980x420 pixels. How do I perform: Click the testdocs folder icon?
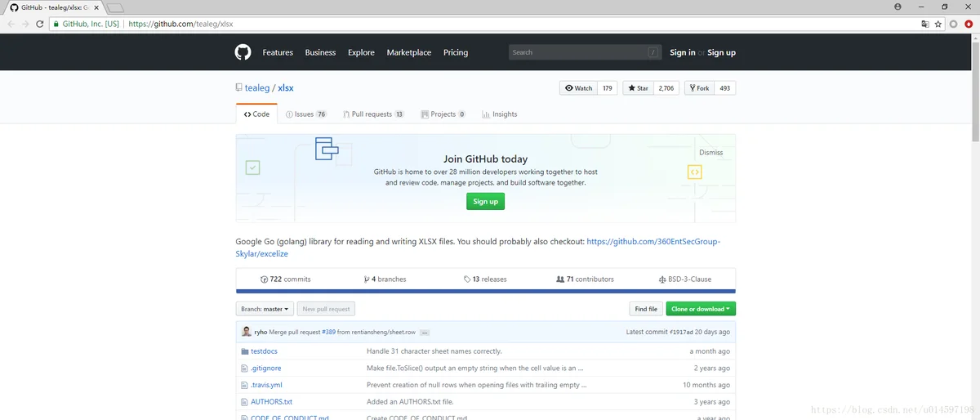click(x=244, y=351)
